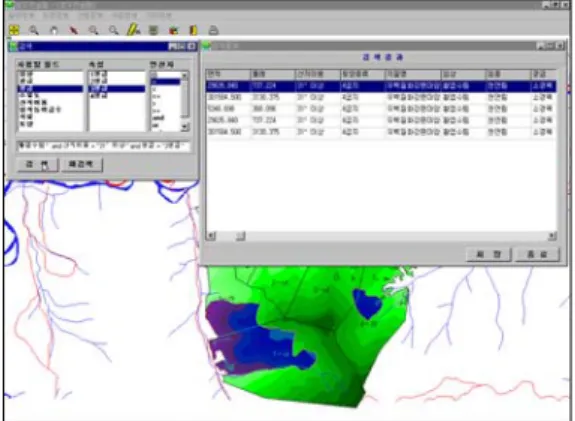Click the query expression text field
Viewport: 575px width, 421px height.
[104, 146]
